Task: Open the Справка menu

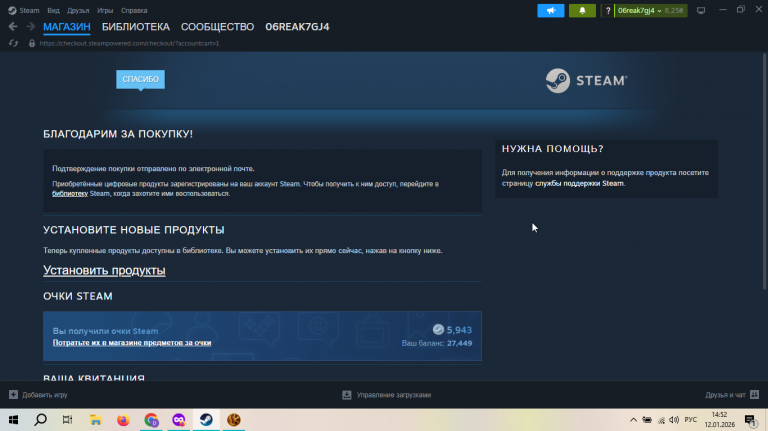Action: [x=134, y=10]
